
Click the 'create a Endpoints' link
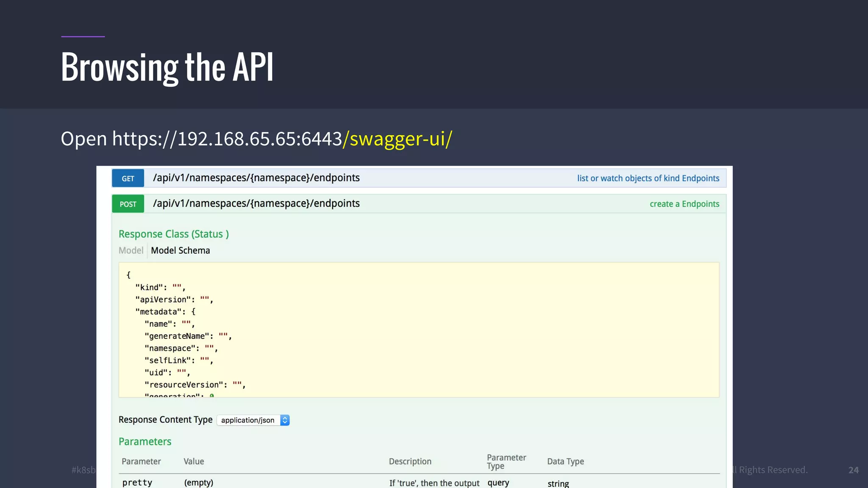click(684, 204)
